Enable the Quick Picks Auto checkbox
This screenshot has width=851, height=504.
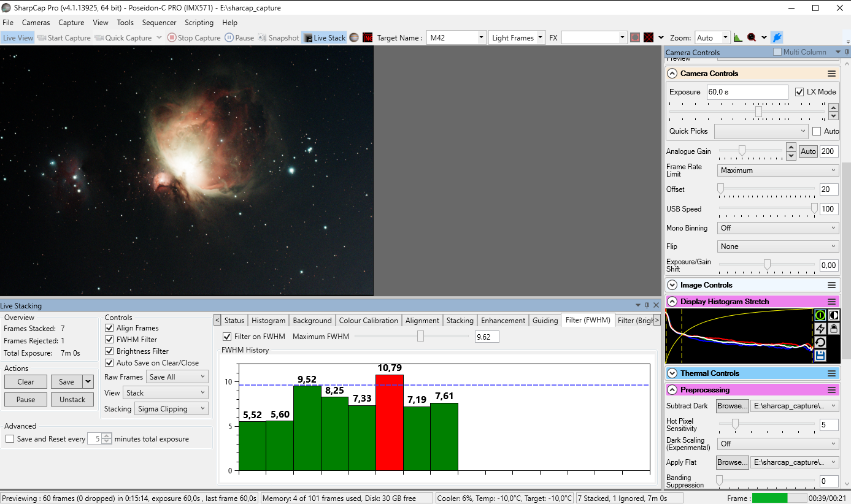coord(817,131)
